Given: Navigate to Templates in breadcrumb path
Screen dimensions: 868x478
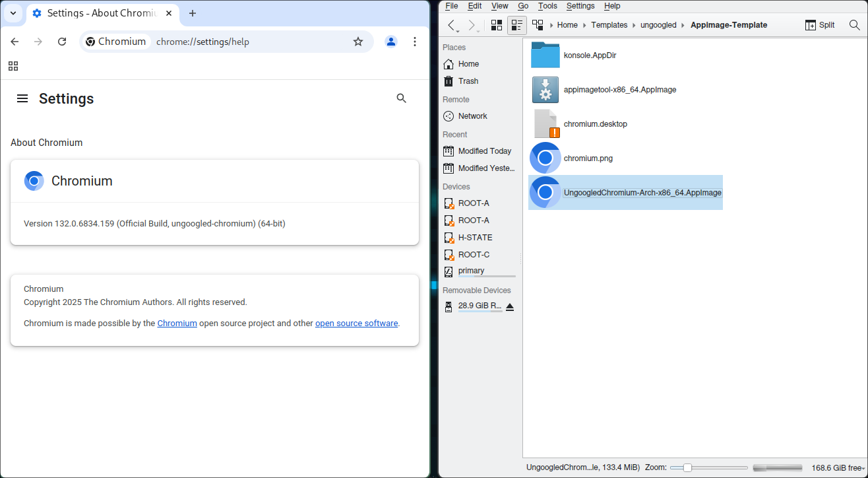Looking at the screenshot, I should click(x=609, y=25).
